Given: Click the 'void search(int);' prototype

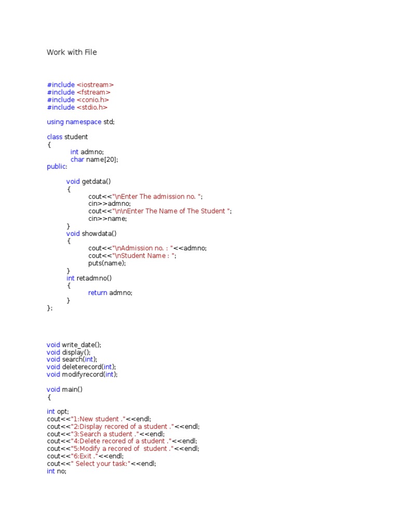Looking at the screenshot, I should pyautogui.click(x=72, y=360).
